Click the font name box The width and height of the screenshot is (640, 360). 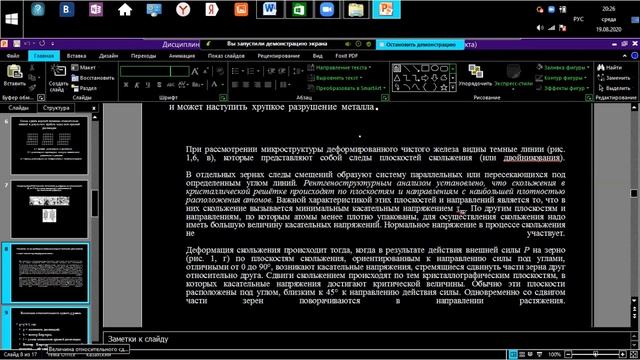coord(145,71)
